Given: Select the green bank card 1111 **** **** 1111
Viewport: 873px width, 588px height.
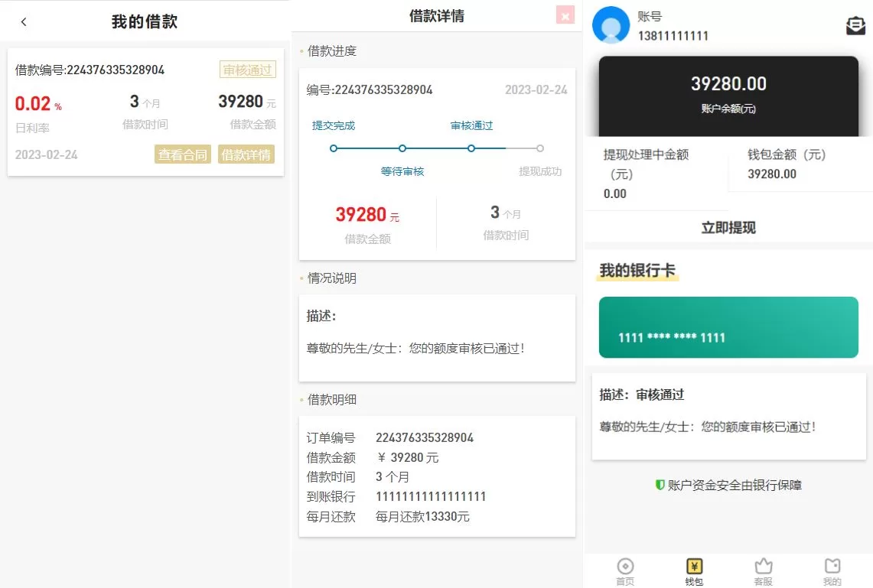Looking at the screenshot, I should point(728,327).
